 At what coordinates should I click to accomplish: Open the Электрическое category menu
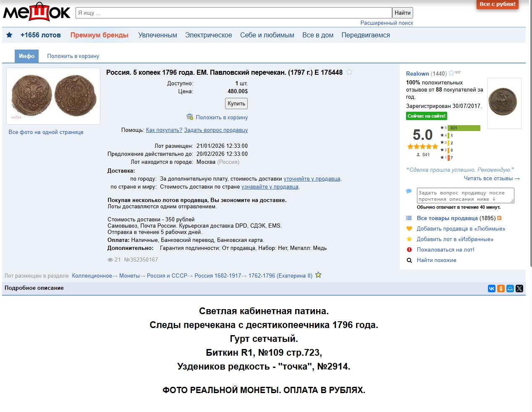(208, 35)
